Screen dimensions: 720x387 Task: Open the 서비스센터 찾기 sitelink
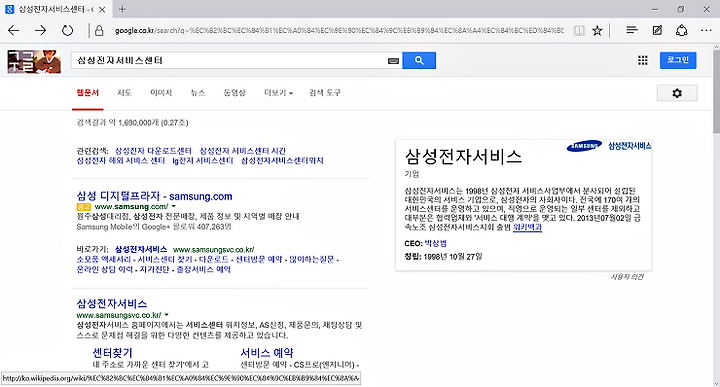coord(165,259)
